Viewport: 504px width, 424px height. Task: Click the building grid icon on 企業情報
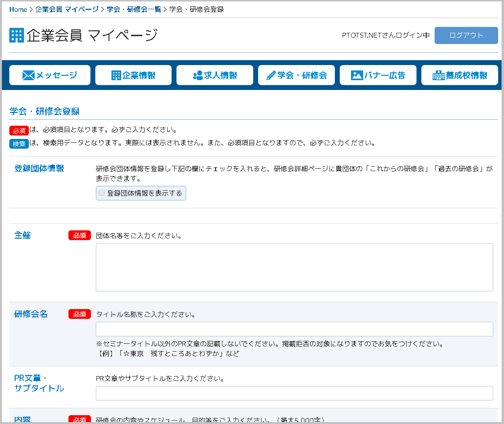click(x=116, y=75)
